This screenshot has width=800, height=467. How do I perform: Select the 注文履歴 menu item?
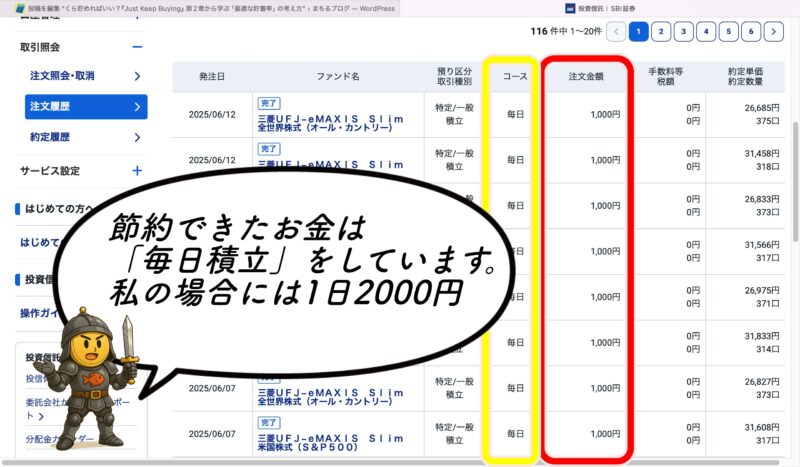(86, 107)
